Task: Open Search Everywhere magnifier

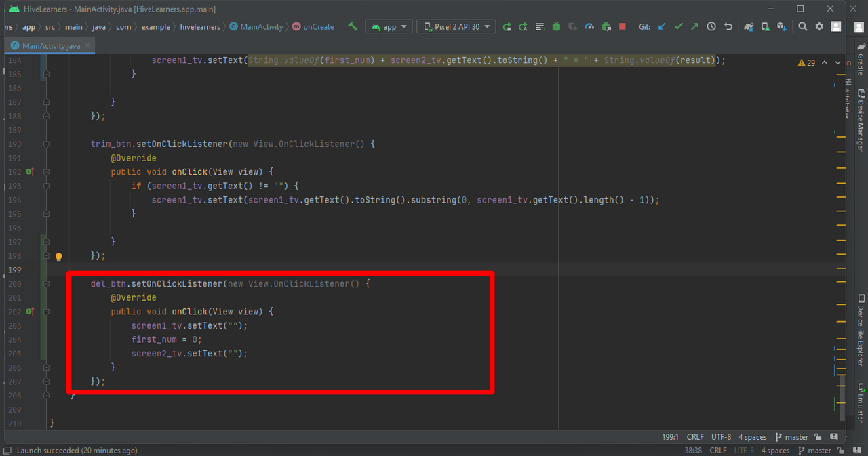Action: pos(803,26)
